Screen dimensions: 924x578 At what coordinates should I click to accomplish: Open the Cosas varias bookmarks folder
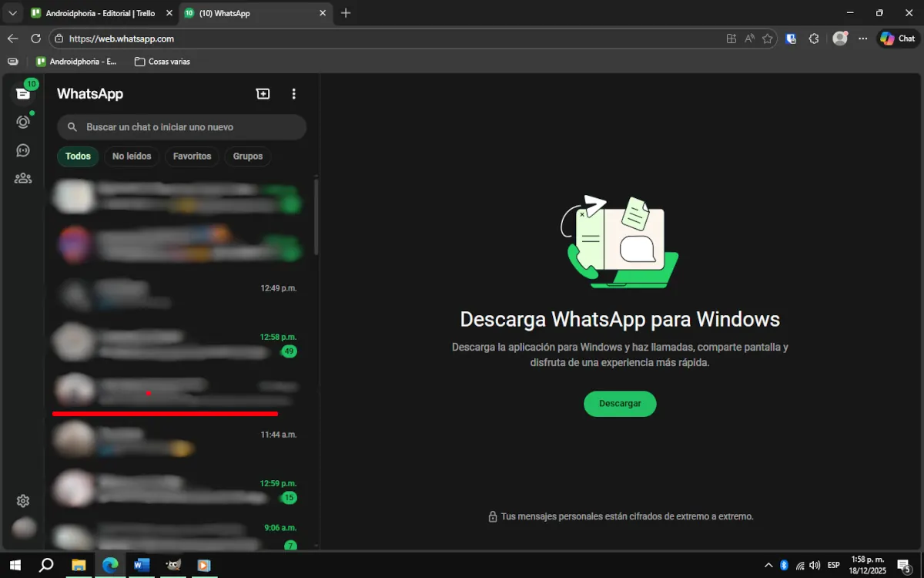pos(162,61)
